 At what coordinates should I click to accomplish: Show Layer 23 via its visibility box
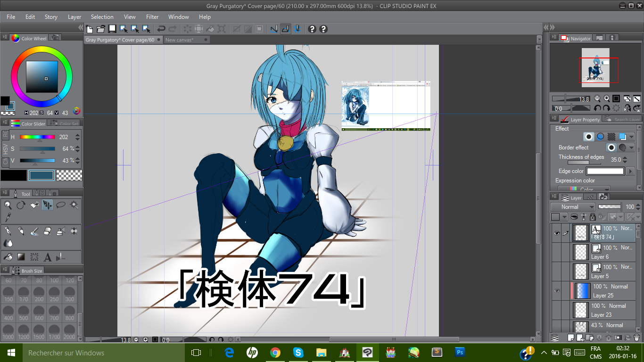(x=557, y=310)
